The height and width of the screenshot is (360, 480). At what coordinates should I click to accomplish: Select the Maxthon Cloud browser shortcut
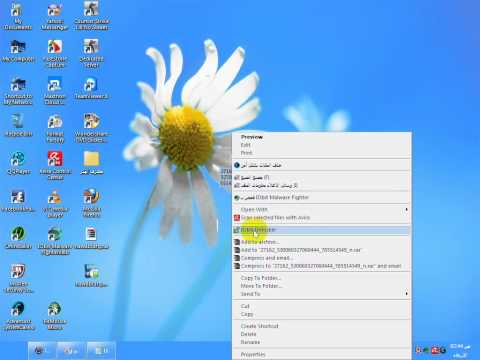pos(54,91)
